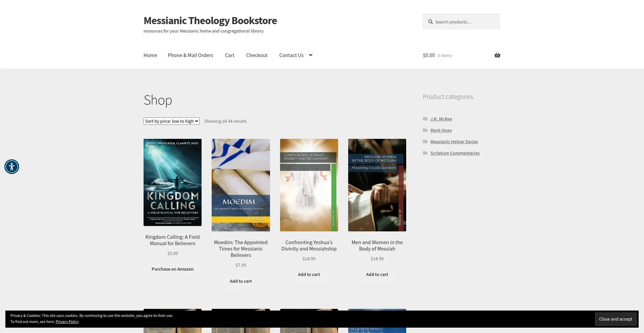Open Mark Huey category

441,130
